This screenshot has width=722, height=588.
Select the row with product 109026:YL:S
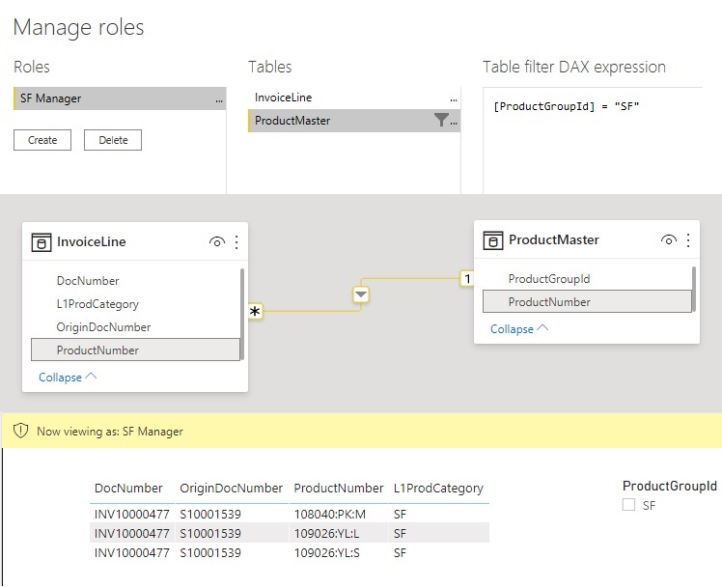pyautogui.click(x=290, y=552)
